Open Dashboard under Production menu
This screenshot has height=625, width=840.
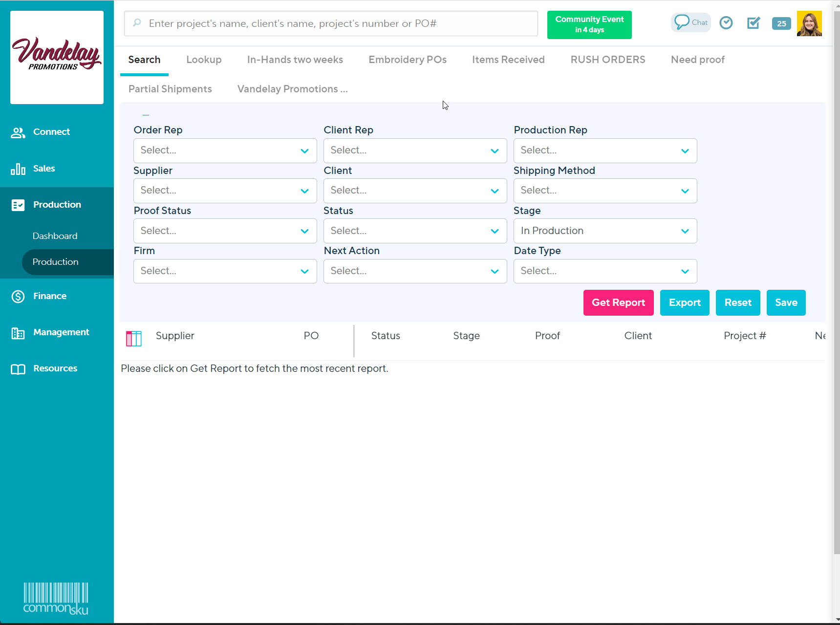coord(55,236)
